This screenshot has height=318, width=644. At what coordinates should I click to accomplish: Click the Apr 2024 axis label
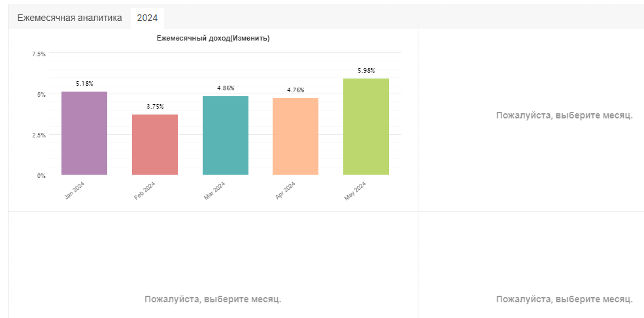coord(286,191)
